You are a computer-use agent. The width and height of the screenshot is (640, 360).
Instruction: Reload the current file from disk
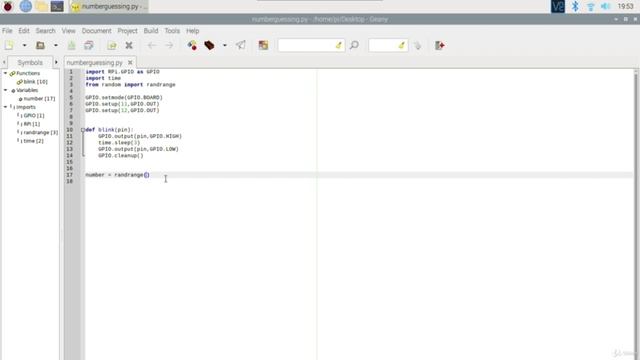tap(112, 45)
